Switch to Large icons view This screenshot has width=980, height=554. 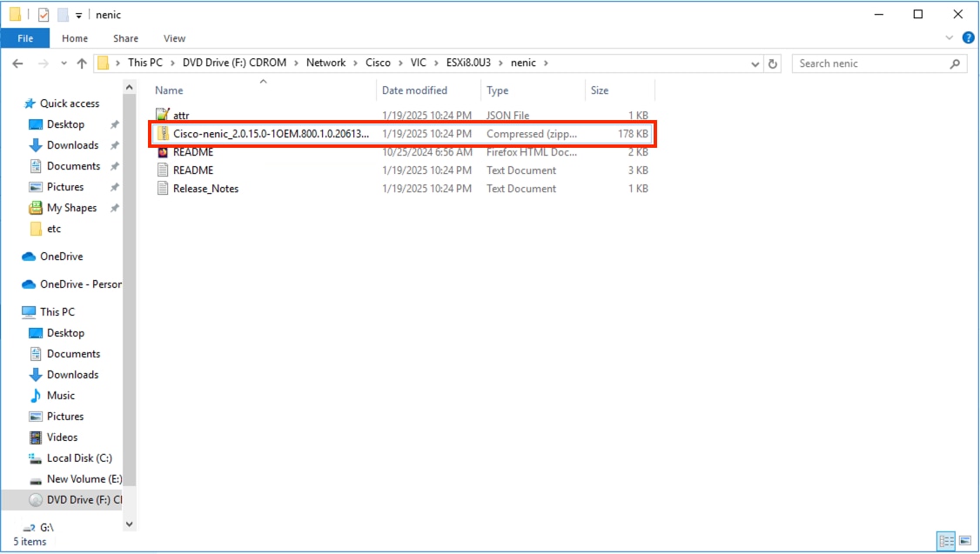click(x=965, y=541)
